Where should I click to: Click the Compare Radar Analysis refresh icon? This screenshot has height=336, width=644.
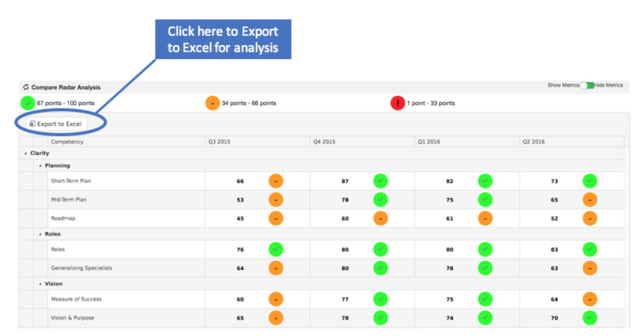pos(26,87)
